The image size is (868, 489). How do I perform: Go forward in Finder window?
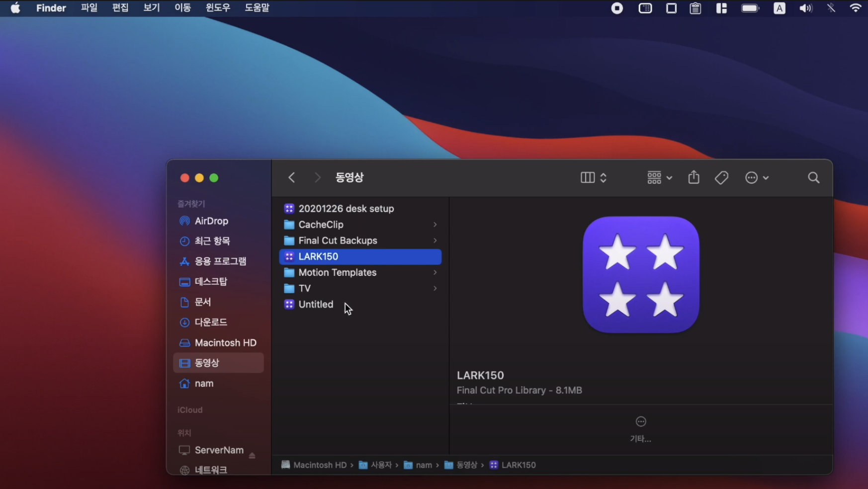(318, 177)
